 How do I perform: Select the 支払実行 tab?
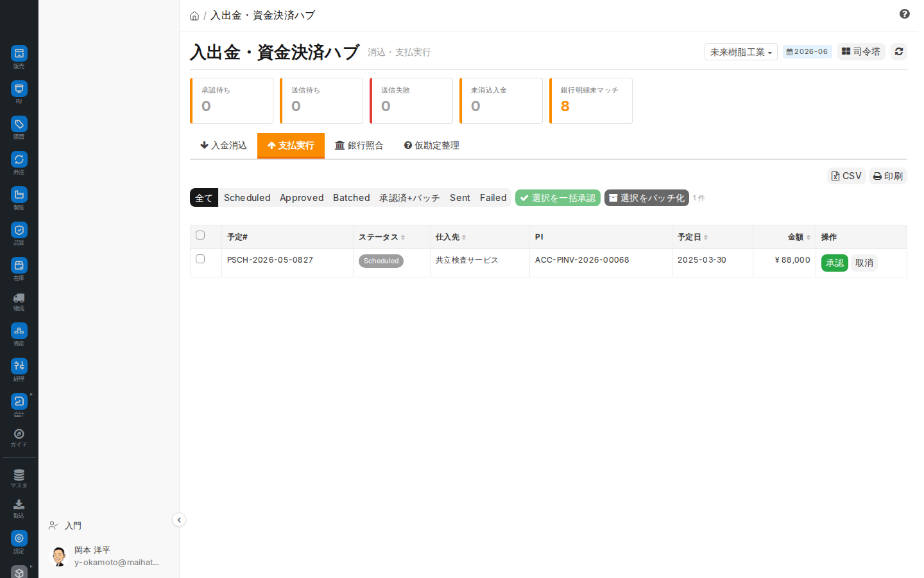[x=291, y=146]
